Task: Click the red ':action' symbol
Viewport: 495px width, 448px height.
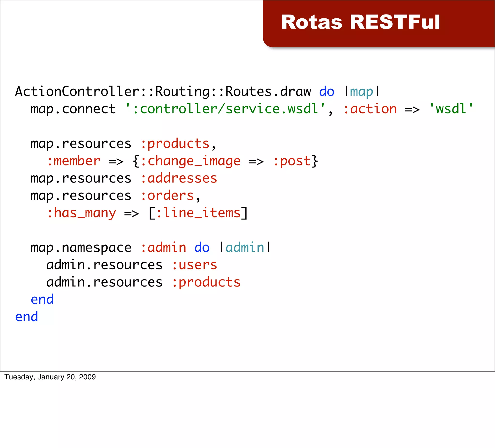Action: coord(370,109)
